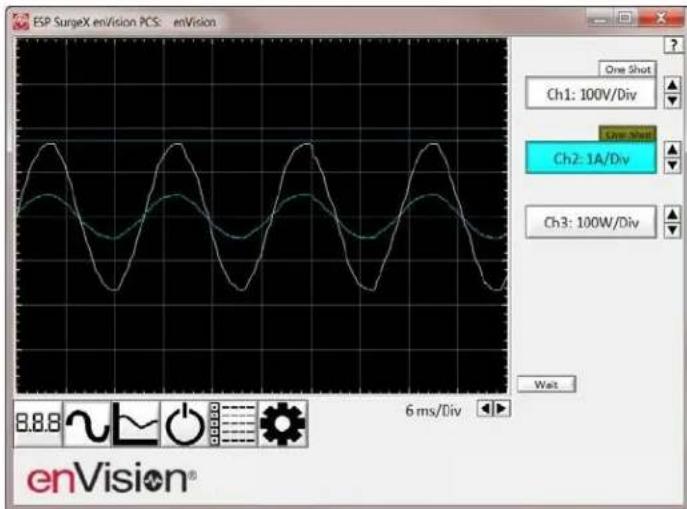Decrease Ch2 amps per division

(673, 165)
